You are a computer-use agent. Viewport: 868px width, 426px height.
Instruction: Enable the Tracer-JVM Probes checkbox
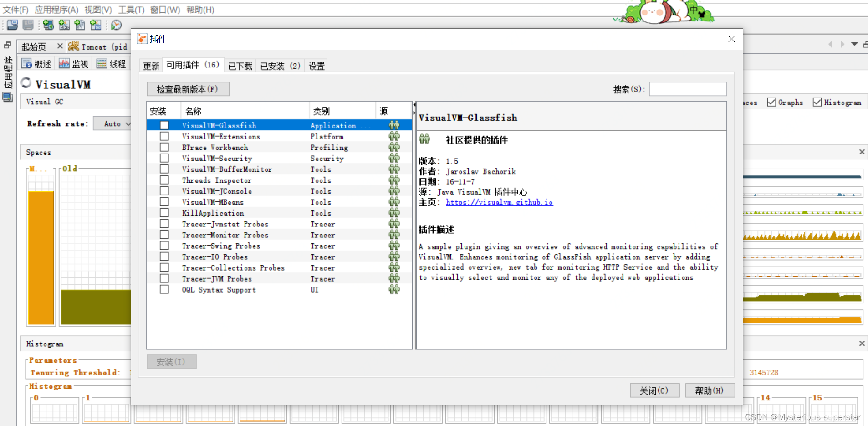point(164,278)
